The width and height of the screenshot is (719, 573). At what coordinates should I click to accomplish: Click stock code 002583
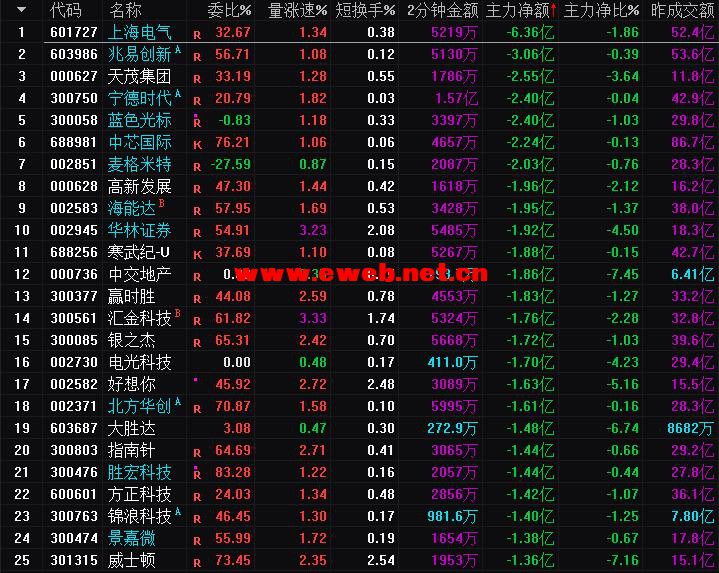(74, 208)
